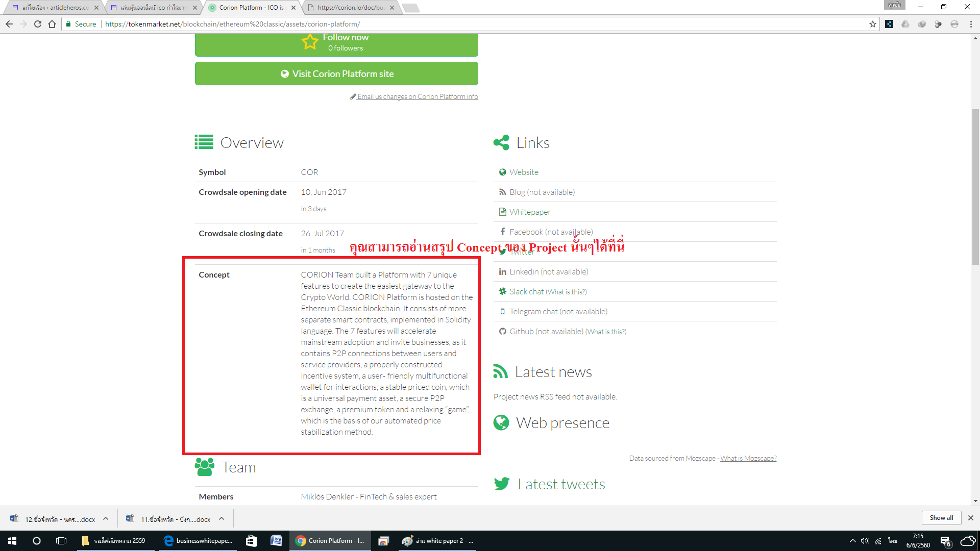Click the address bar URL
The width and height of the screenshot is (980, 551).
coord(232,24)
